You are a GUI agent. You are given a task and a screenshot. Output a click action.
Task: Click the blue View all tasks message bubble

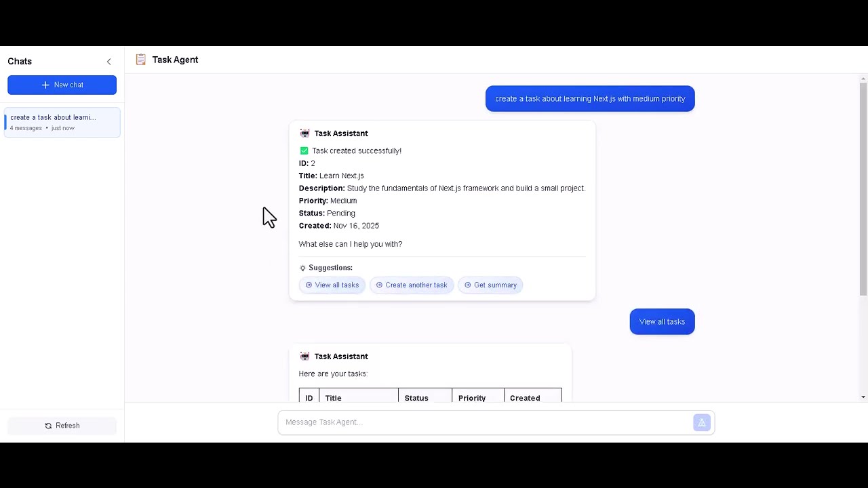pos(662,321)
